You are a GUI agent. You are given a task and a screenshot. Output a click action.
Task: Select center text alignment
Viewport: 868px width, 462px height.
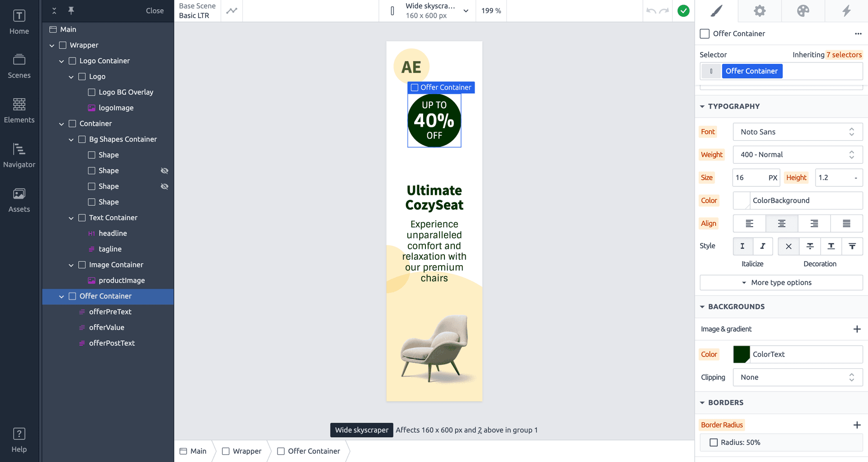782,224
